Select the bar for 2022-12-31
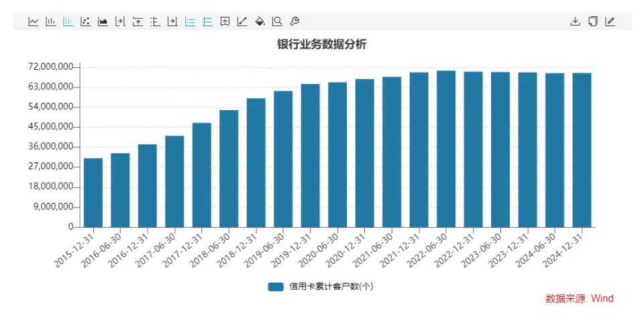Viewport: 644px width, 323px height. 473,150
